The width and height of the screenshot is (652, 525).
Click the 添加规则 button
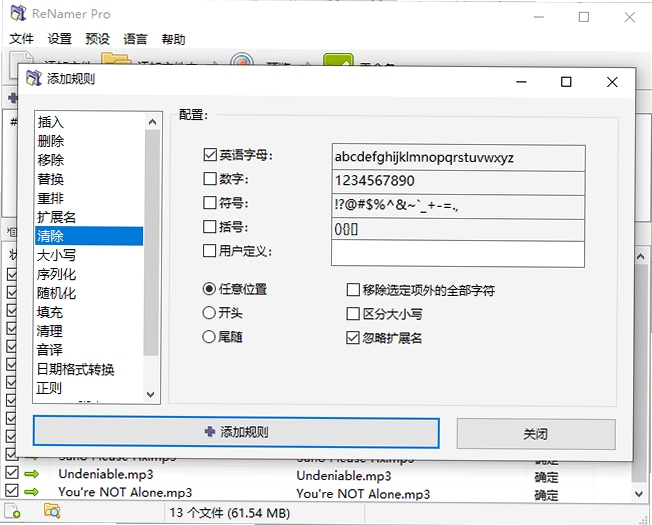pos(236,433)
